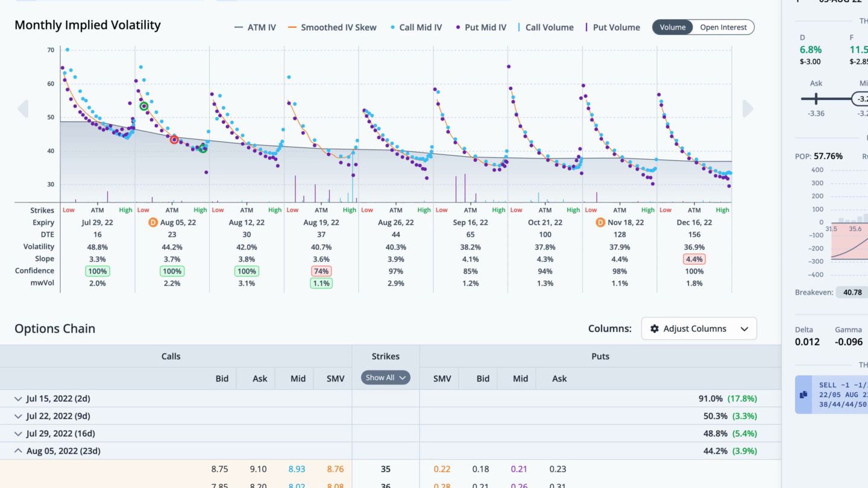Open the Show All strikes dropdown
The height and width of the screenshot is (488, 868).
pos(386,378)
